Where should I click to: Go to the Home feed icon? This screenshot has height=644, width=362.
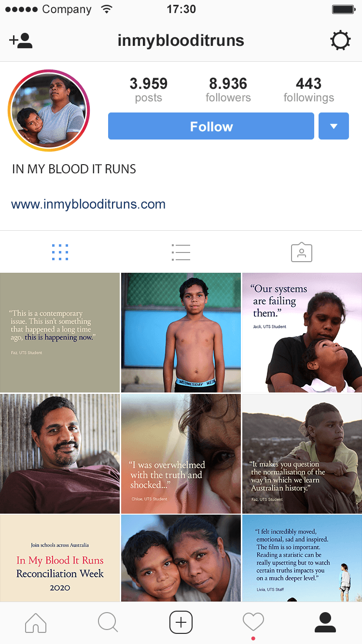point(36,623)
